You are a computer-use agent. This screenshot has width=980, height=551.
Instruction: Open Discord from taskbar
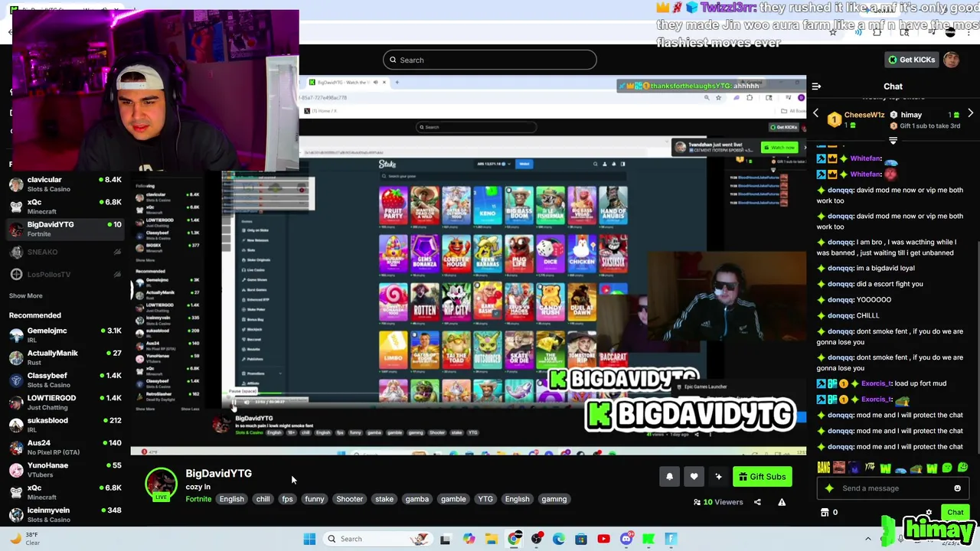[x=626, y=539]
